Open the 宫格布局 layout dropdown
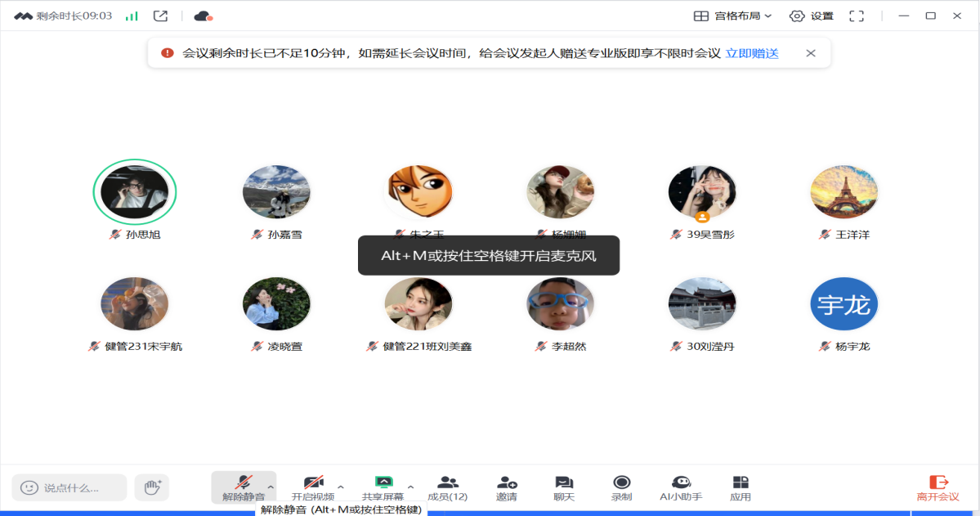 tap(732, 16)
